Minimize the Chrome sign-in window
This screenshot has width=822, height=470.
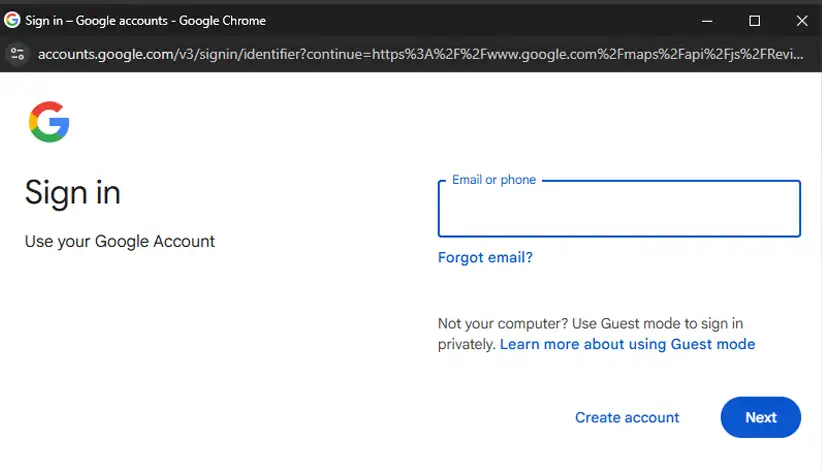pos(707,21)
